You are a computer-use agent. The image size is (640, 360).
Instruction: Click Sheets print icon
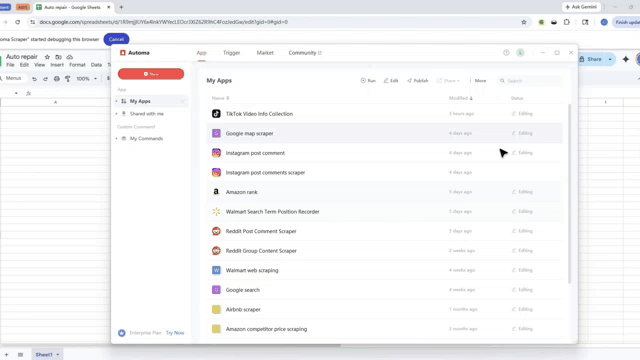(x=57, y=79)
